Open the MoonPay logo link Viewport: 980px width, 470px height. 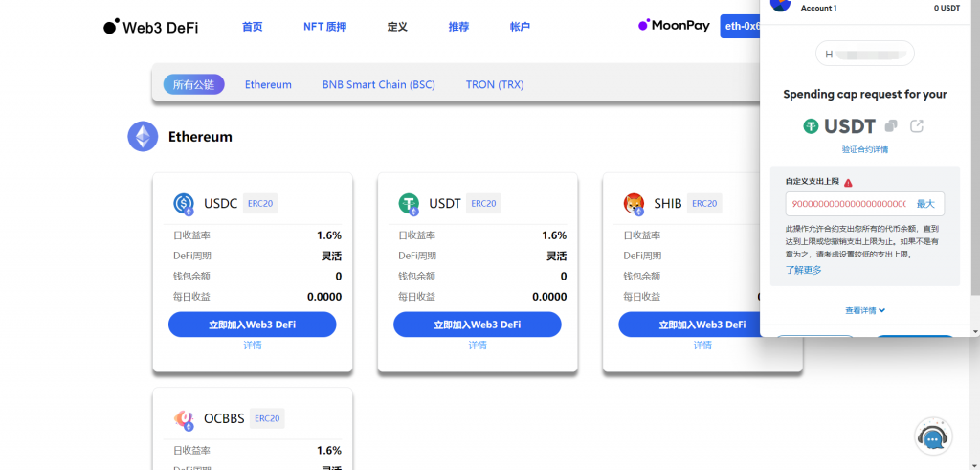coord(674,26)
